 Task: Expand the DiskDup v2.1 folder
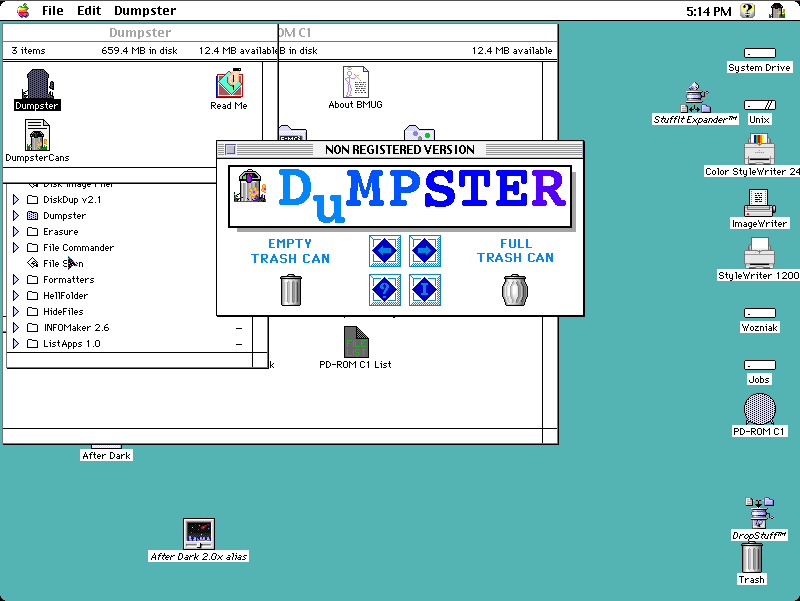[16, 199]
